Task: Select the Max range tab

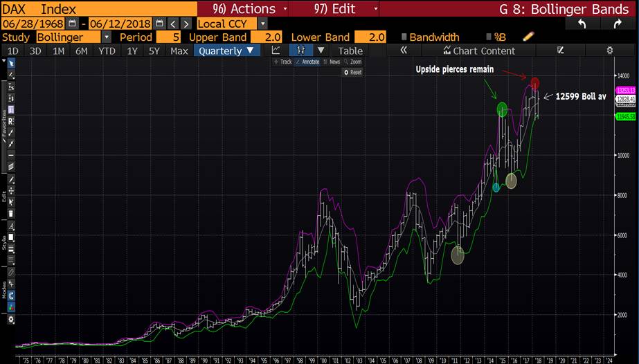Action: pyautogui.click(x=179, y=51)
